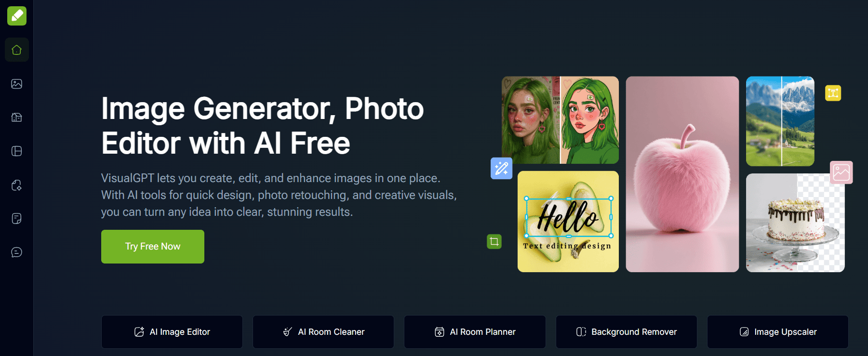Viewport: 868px width, 356px height.
Task: Select the Image Upscaler tool
Action: pos(778,332)
